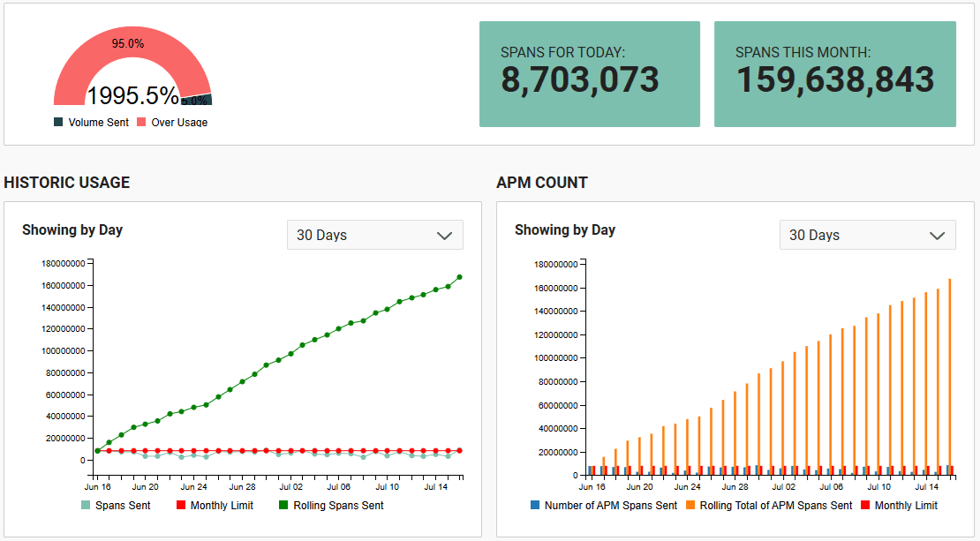Click the Spans For Today total card
This screenshot has height=541, width=980.
[x=589, y=74]
